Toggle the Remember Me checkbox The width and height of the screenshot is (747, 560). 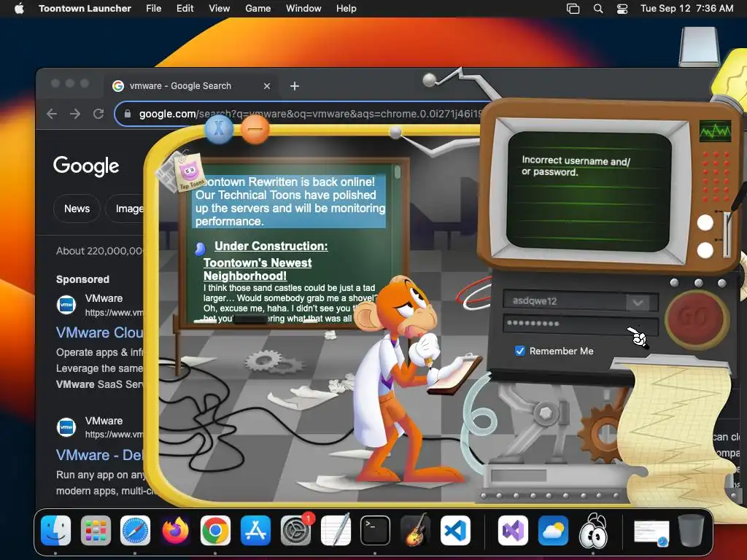[x=519, y=351]
